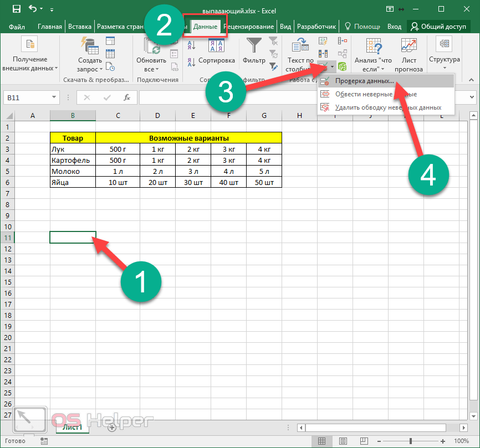The width and height of the screenshot is (480, 448).
Task: Select Data Validation (Проверка данных) menu item
Action: pos(364,81)
